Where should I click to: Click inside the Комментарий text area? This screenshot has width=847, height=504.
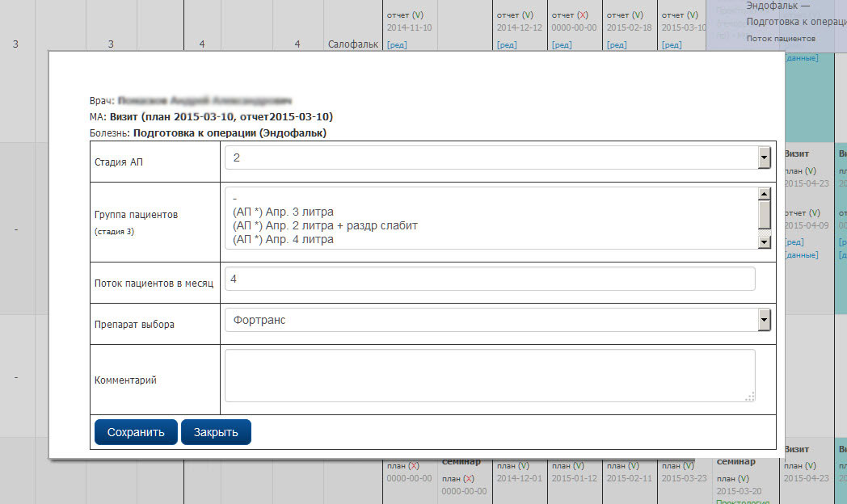pos(489,376)
